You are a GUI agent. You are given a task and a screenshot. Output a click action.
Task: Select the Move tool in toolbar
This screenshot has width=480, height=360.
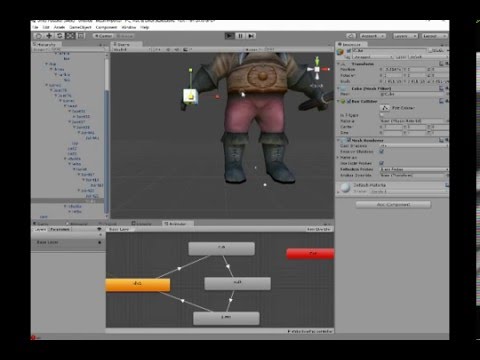tap(49, 36)
